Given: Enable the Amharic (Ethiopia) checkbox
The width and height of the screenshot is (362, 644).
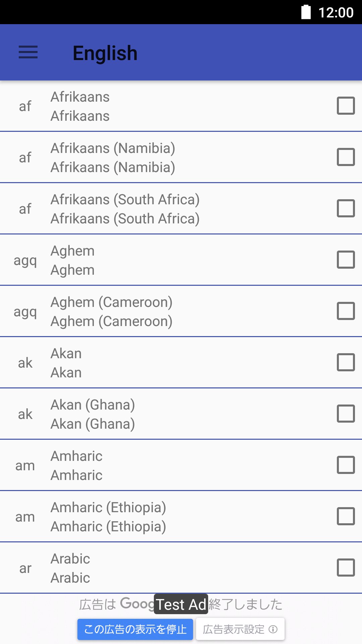Looking at the screenshot, I should click(346, 517).
